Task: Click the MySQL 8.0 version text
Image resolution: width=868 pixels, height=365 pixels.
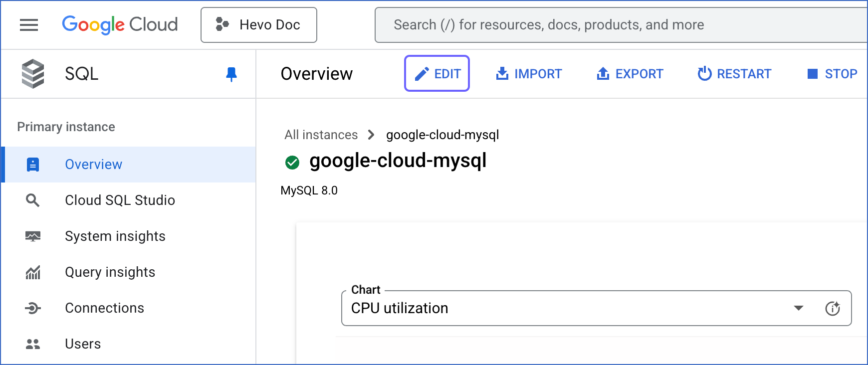Action: tap(309, 190)
